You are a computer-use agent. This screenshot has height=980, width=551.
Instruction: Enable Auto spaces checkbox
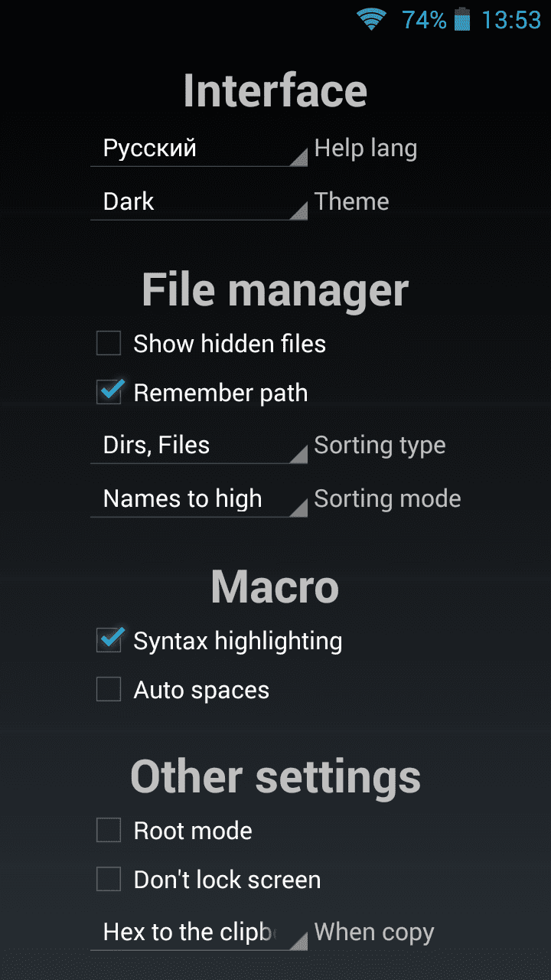(109, 690)
